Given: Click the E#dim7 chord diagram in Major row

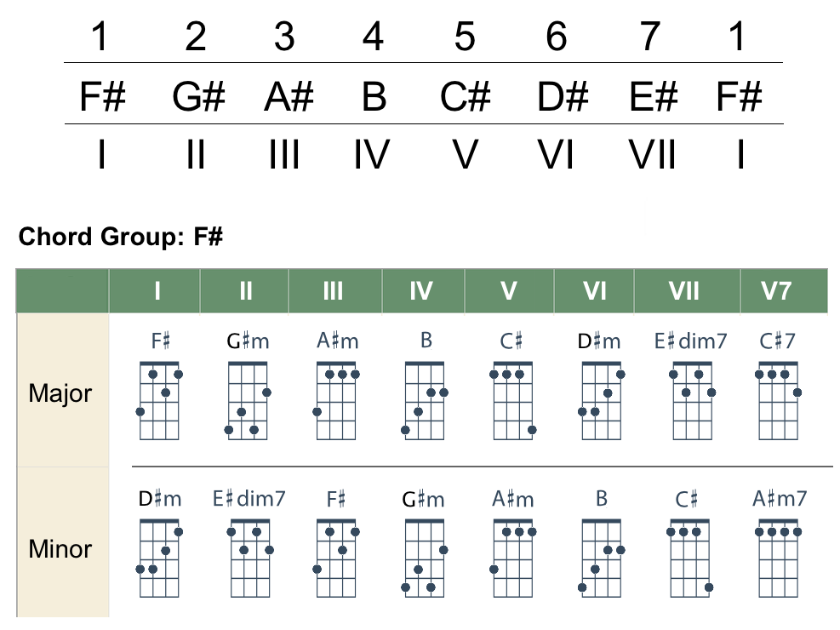Looking at the screenshot, I should pos(692,400).
